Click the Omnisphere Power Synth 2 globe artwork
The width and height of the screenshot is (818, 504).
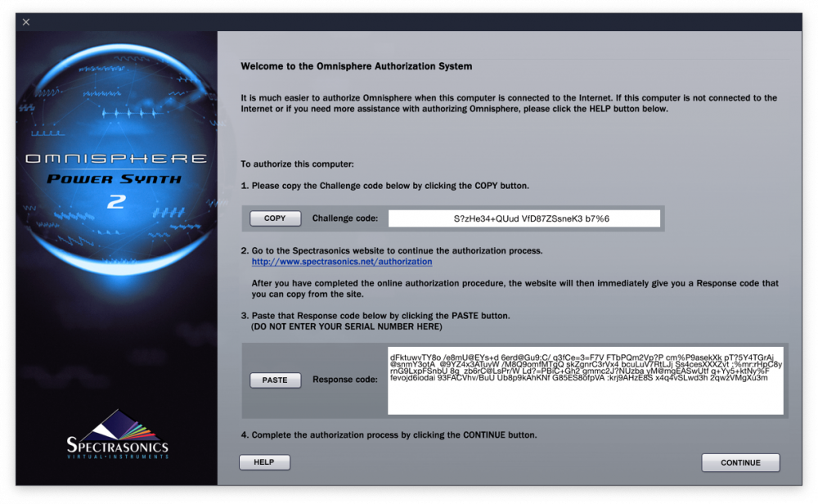tap(117, 159)
